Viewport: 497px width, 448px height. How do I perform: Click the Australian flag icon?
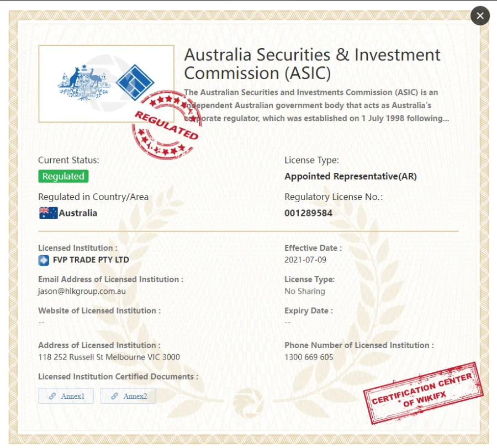pyautogui.click(x=48, y=213)
